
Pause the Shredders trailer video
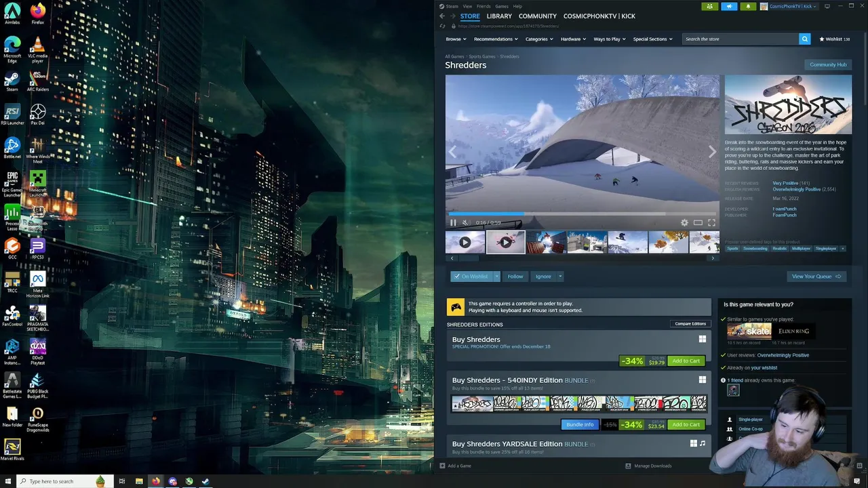453,222
